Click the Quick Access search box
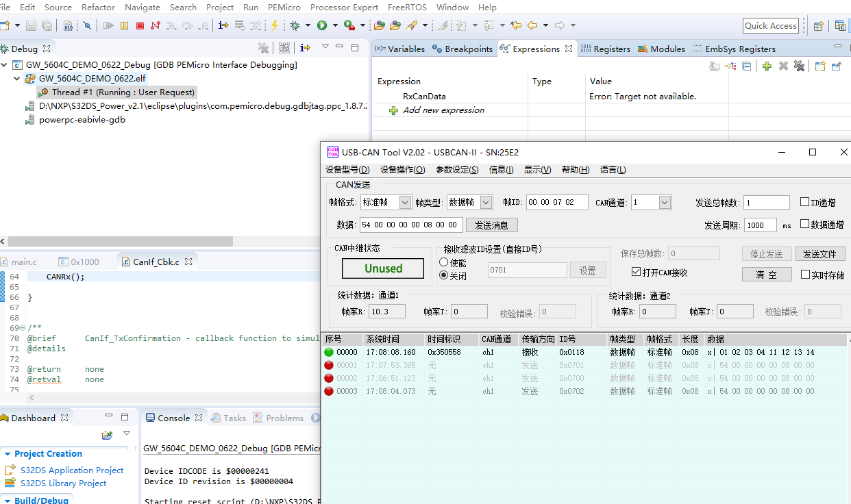Viewport: 851px width, 504px height. (x=771, y=26)
